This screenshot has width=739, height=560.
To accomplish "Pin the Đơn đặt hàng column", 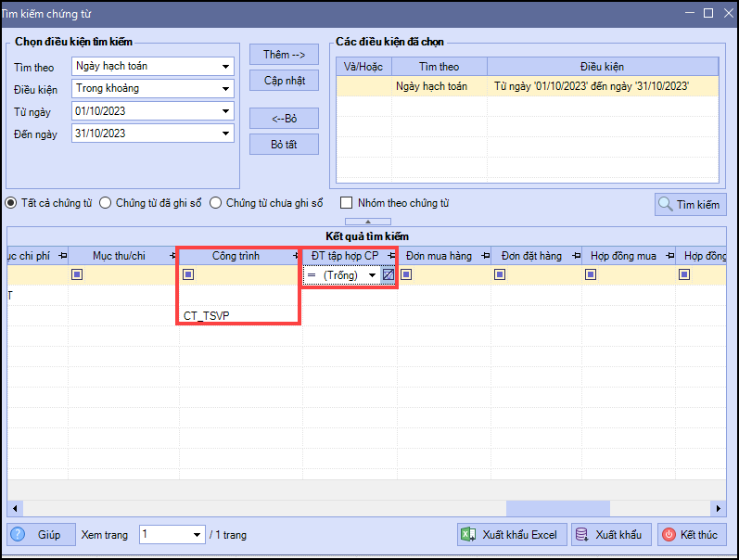I will point(574,256).
